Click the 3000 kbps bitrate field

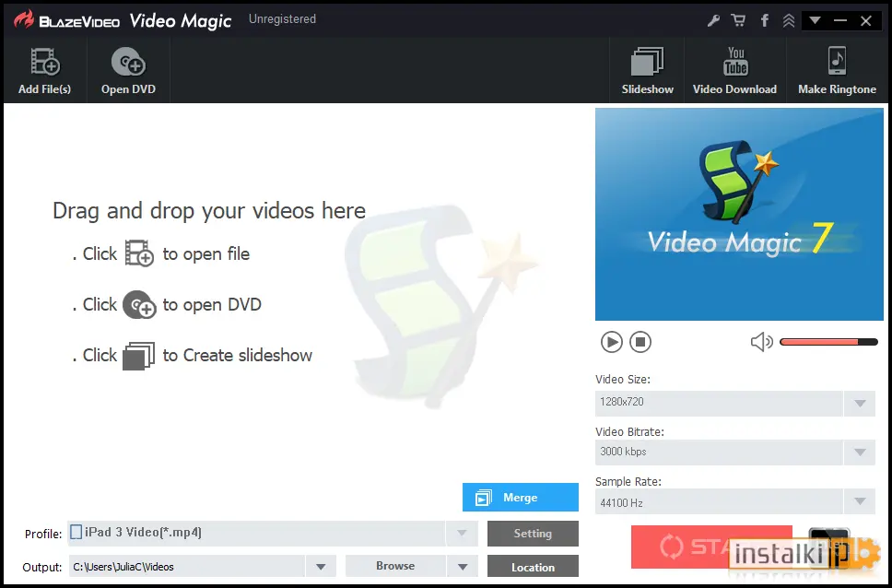[x=719, y=453]
